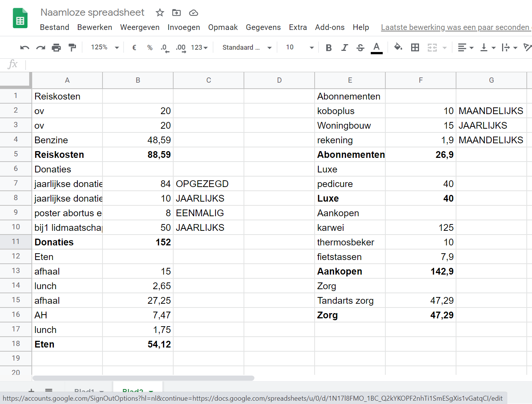Undo the last action
This screenshot has height=404, width=532.
25,48
